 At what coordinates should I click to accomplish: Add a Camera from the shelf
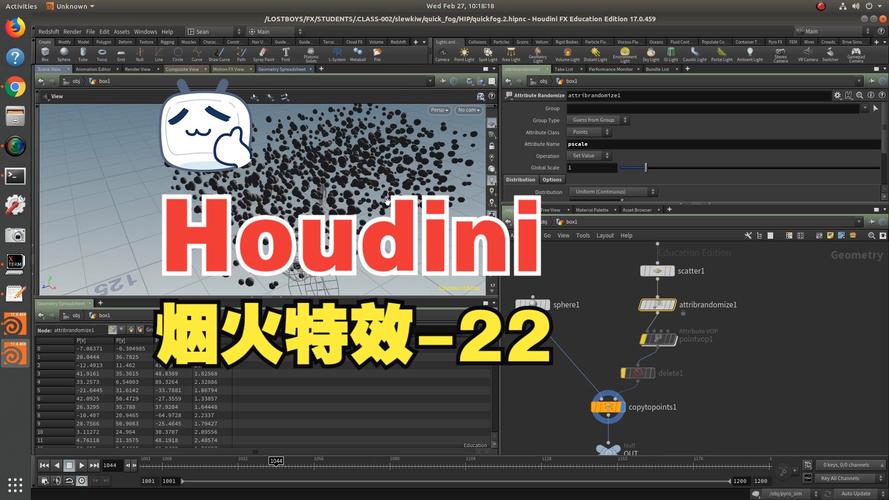point(442,55)
